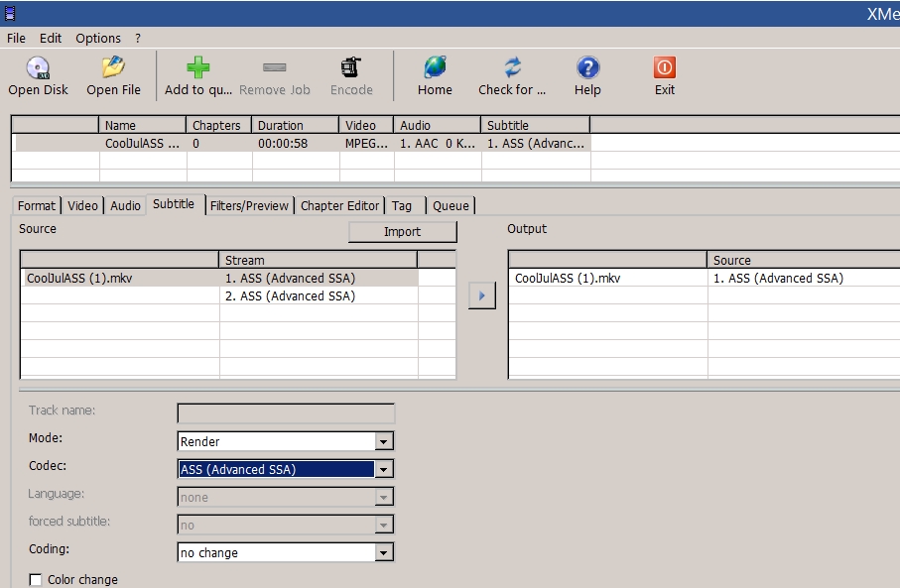Screen dimensions: 900x588
Task: Open the question mark menu
Action: point(138,38)
